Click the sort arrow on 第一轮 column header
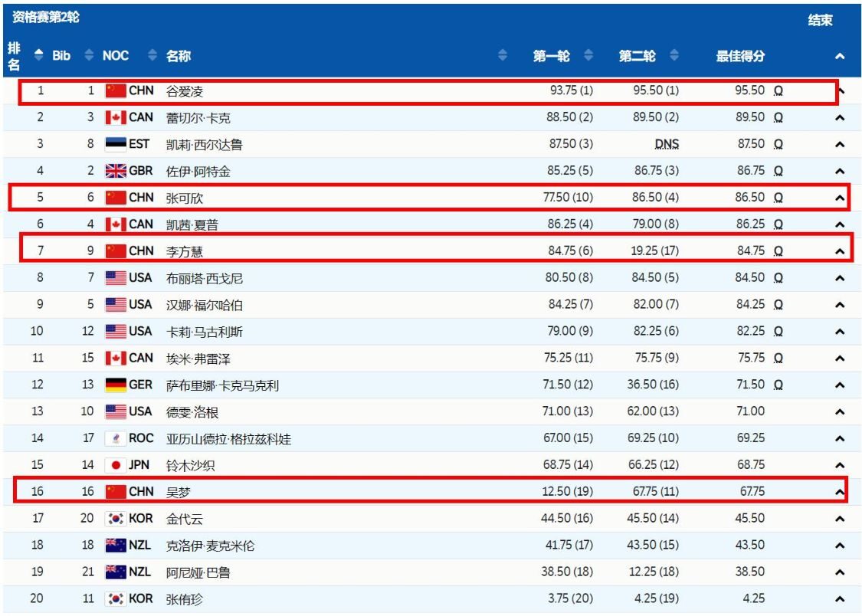The width and height of the screenshot is (862, 616). click(588, 55)
